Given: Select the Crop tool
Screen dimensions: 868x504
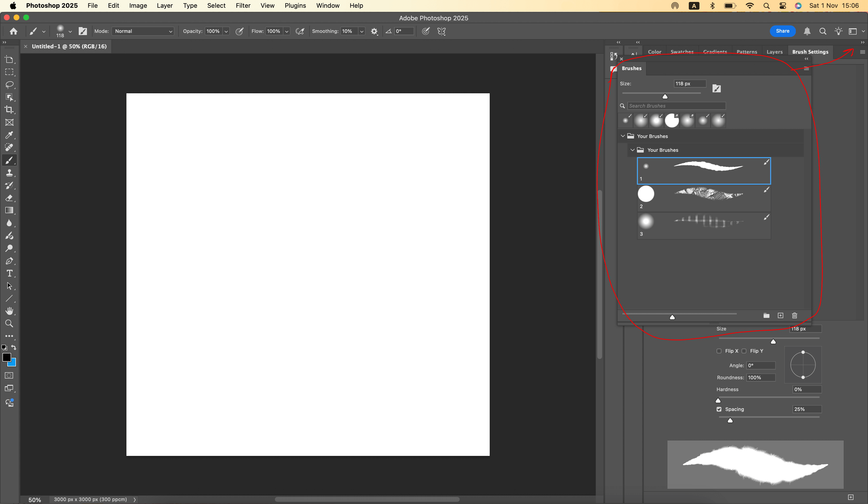Looking at the screenshot, I should point(9,110).
